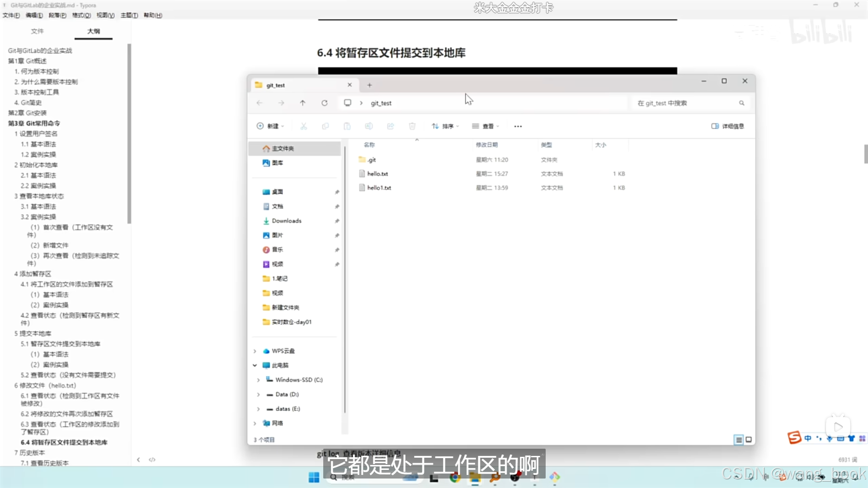Expand Data (D:) drive node
This screenshot has height=488, width=868.
[259, 394]
